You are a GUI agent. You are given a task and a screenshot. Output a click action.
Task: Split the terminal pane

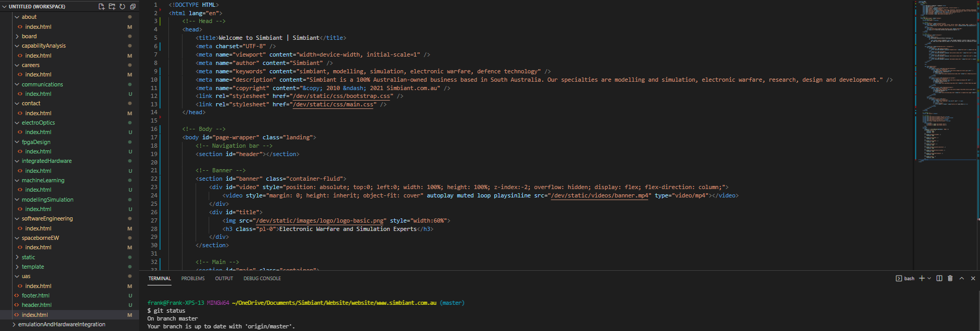pos(939,279)
